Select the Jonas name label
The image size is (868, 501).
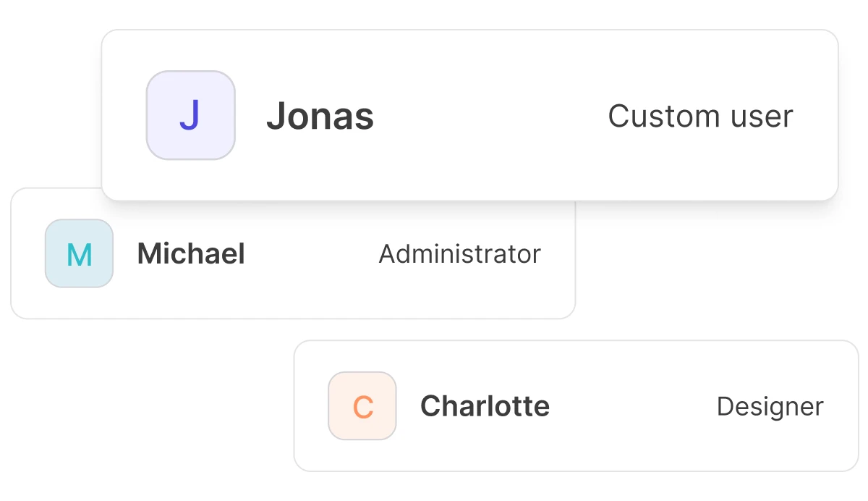click(x=320, y=116)
